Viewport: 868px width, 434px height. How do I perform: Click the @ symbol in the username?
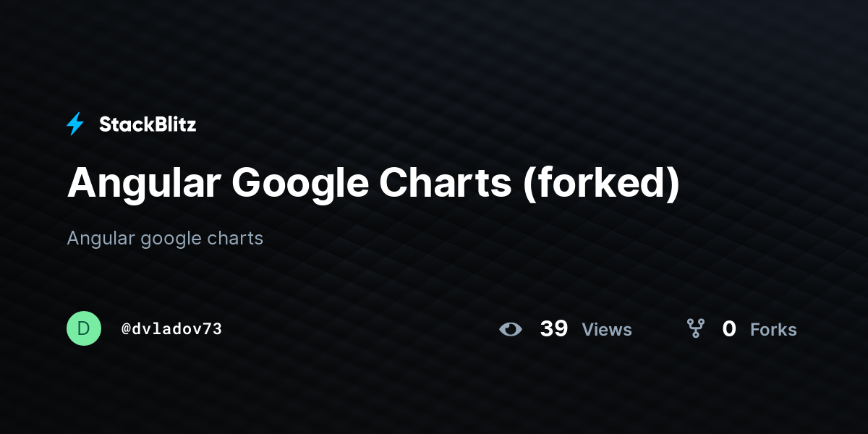coord(126,329)
